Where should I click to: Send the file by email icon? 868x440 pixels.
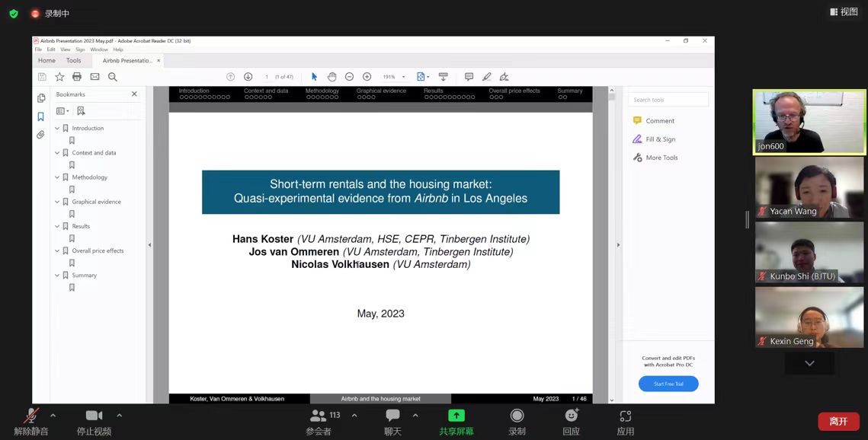[x=94, y=77]
